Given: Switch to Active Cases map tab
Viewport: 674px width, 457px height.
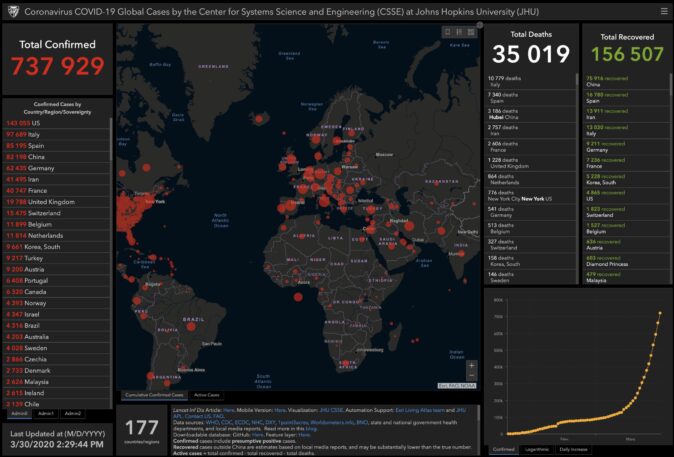Looking at the screenshot, I should pyautogui.click(x=206, y=395).
